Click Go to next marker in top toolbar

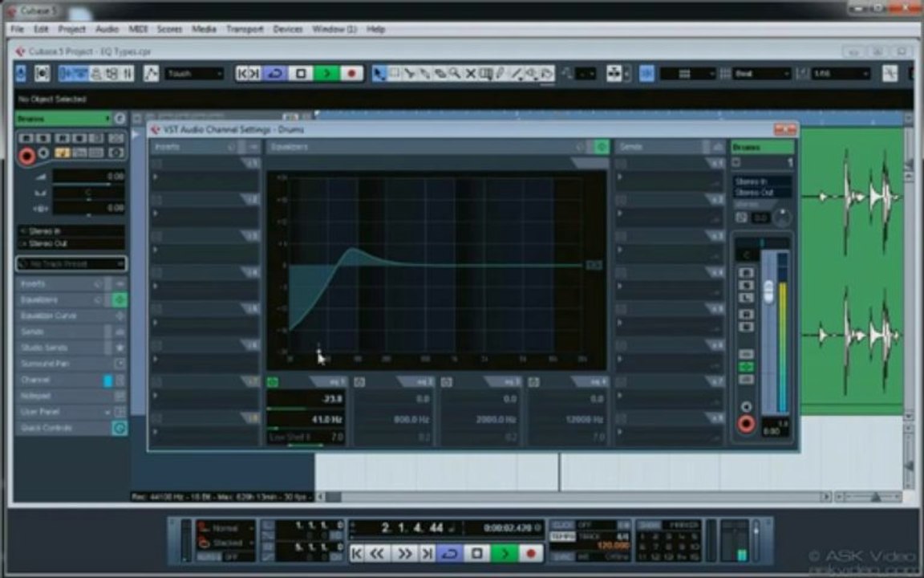tap(254, 73)
